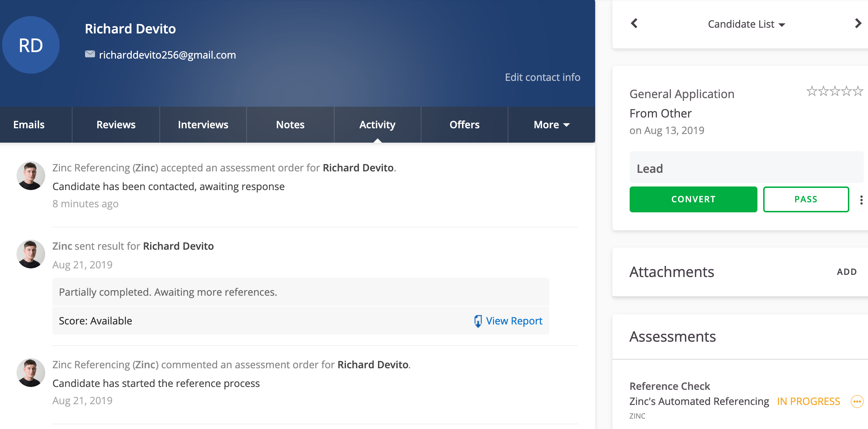Open the three-dot menu beside PASS
The image size is (868, 429).
861,200
